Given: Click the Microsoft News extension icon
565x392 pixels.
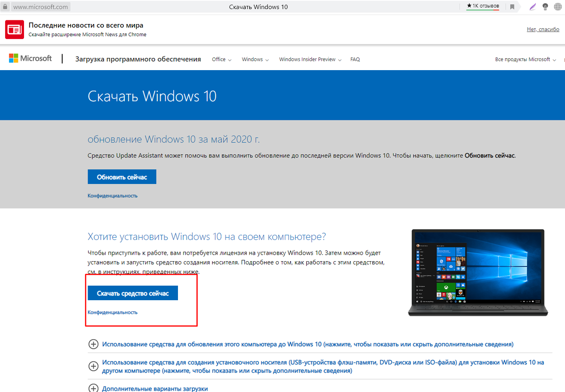Looking at the screenshot, I should click(x=14, y=29).
